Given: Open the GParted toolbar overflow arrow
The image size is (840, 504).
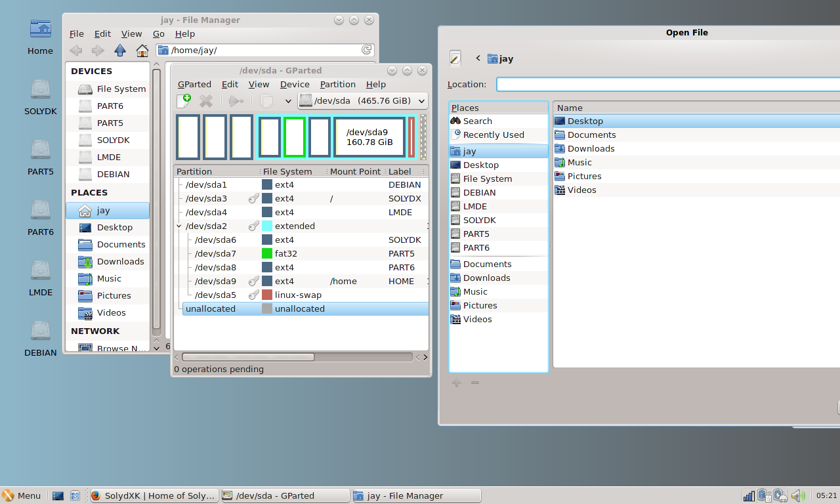Looking at the screenshot, I should pos(287,101).
